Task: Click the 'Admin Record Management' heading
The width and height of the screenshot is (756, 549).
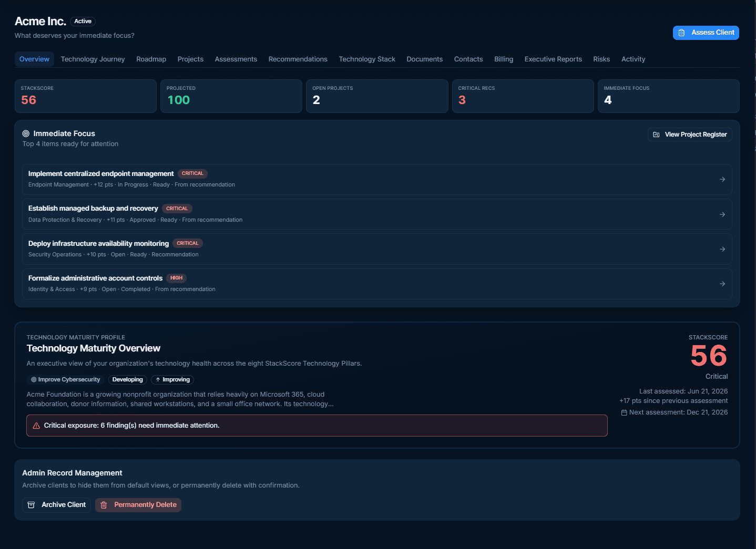Action: pyautogui.click(x=72, y=473)
